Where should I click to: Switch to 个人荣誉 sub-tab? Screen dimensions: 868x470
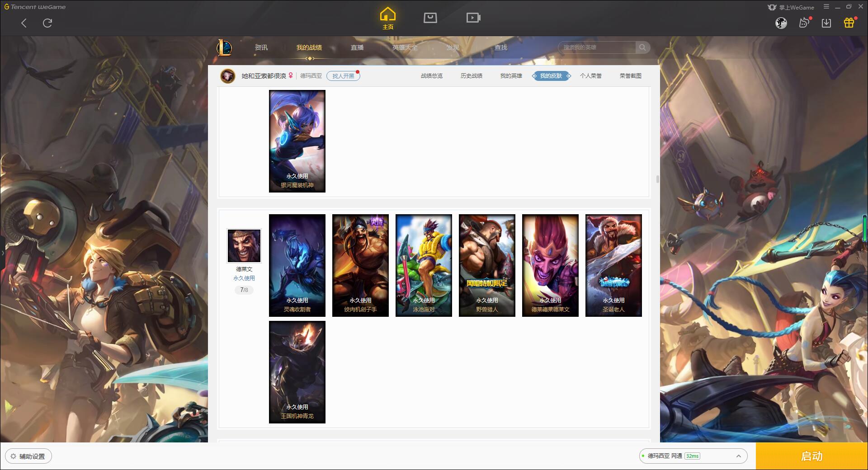click(591, 76)
